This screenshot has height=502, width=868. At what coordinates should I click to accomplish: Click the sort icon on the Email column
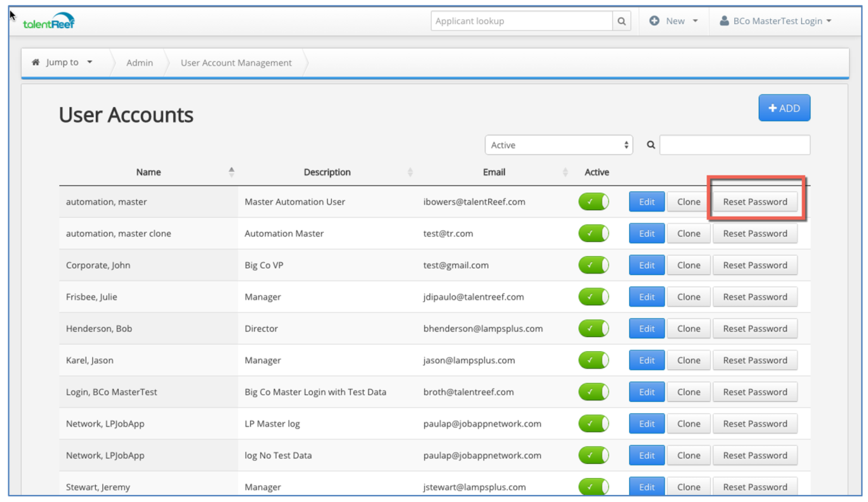565,171
